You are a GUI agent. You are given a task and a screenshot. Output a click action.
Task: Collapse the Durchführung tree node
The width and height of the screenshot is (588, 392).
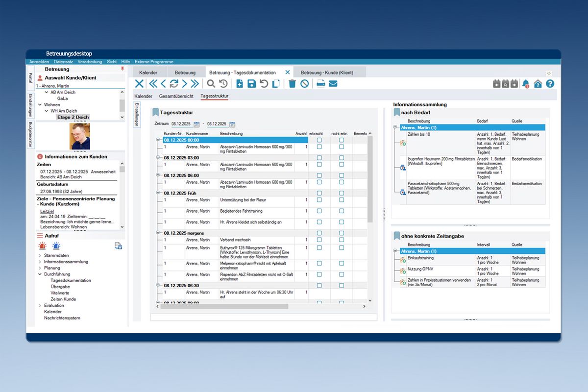click(40, 274)
